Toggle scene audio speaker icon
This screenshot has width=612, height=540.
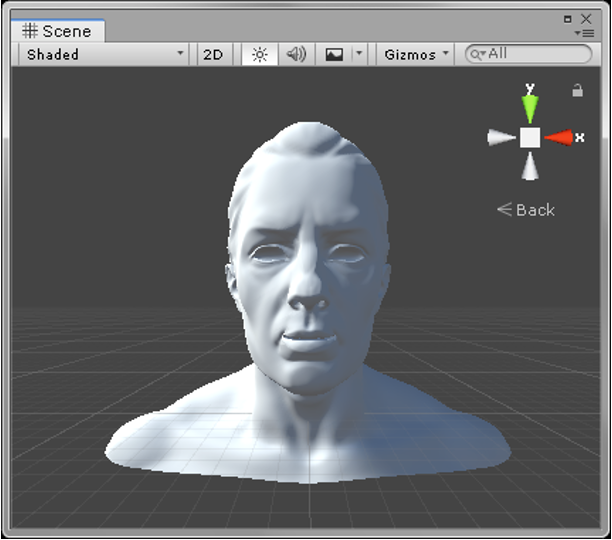[296, 54]
